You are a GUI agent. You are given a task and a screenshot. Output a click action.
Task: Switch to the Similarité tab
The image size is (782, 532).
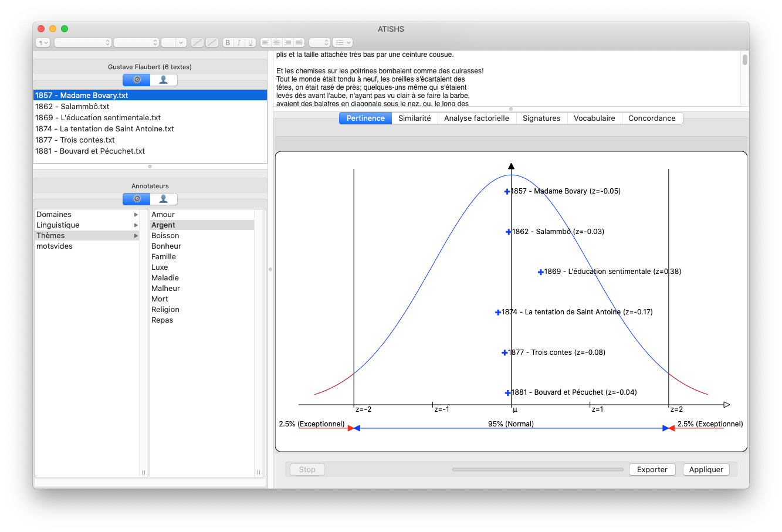(414, 118)
